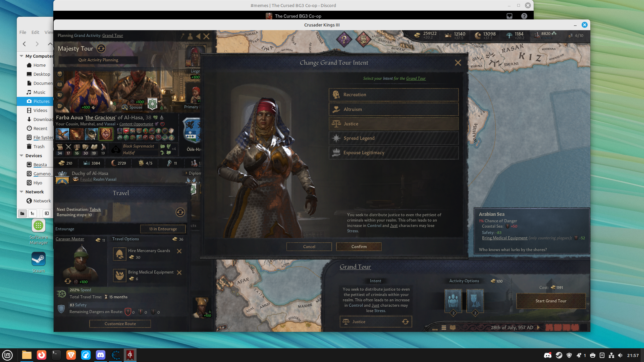The image size is (644, 362).
Task: Close the Change Grand Tour Intent dialog
Action: [x=458, y=63]
